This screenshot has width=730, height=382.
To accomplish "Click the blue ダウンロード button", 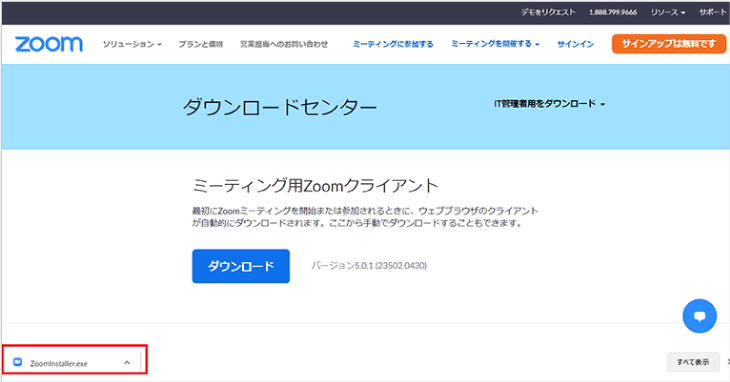I will click(x=241, y=266).
